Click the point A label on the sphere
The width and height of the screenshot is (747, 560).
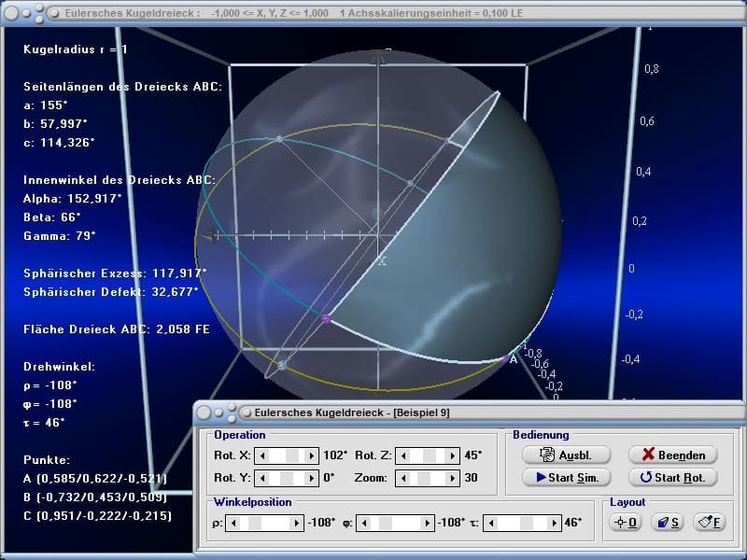tap(513, 359)
